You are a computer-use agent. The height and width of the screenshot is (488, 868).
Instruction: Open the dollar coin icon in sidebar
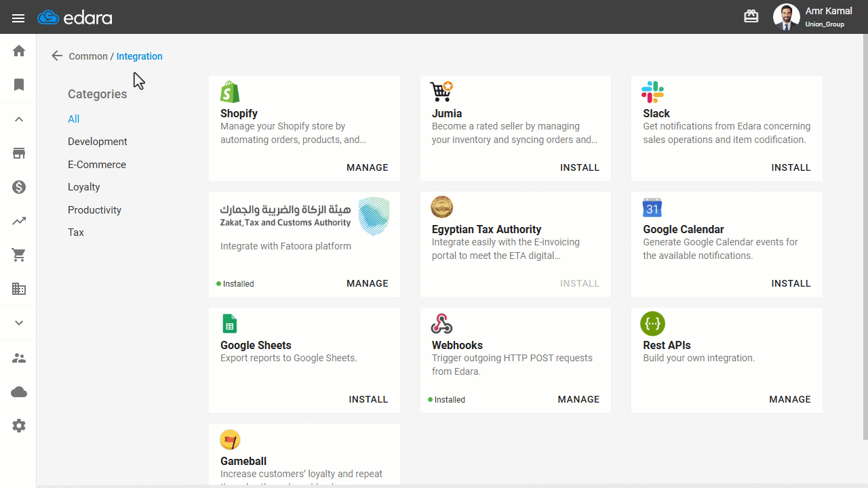[x=19, y=187]
